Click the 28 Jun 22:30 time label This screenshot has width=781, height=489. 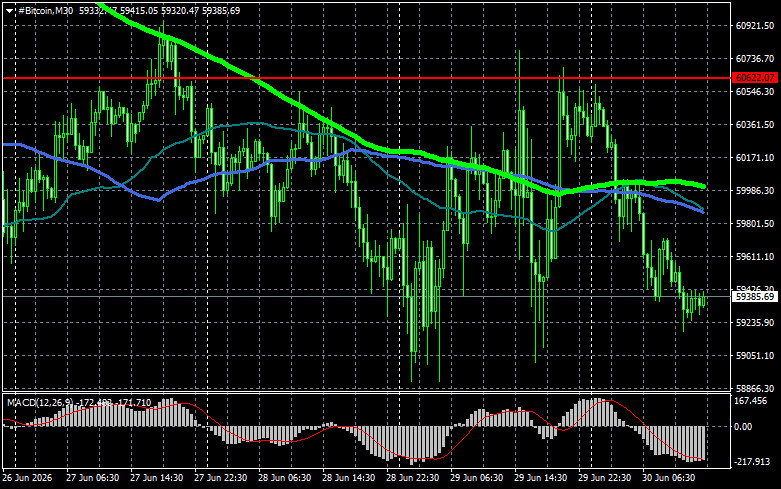412,478
